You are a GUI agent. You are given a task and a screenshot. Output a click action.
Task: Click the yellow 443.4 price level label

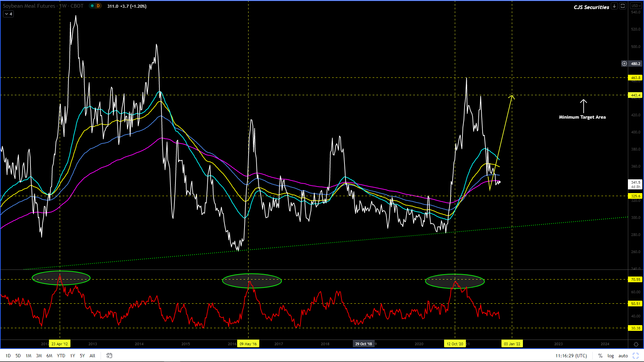click(635, 95)
